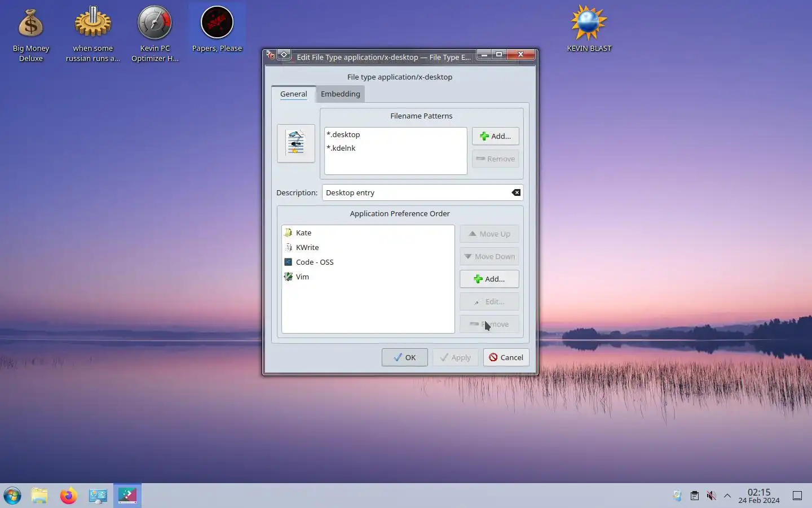
Task: Click the Move Down button
Action: point(489,256)
